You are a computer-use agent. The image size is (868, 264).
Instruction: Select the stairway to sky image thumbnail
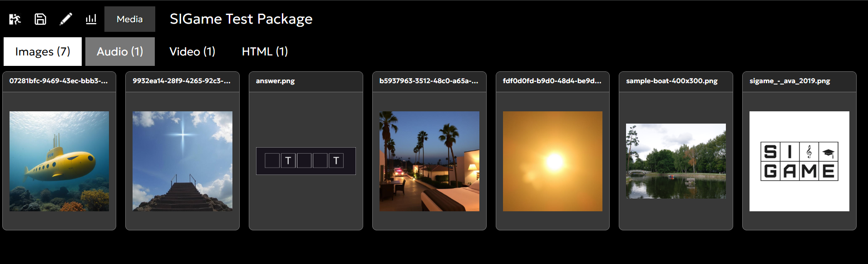[x=182, y=161]
